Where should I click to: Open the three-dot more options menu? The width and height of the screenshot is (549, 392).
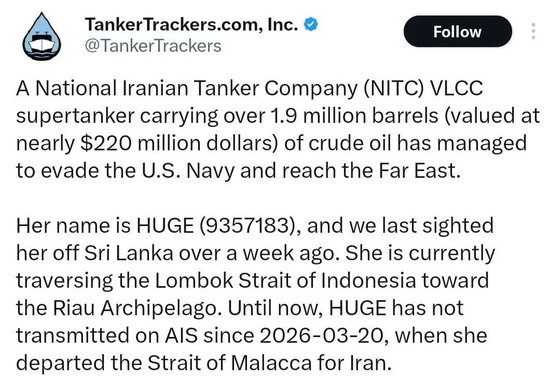[533, 31]
